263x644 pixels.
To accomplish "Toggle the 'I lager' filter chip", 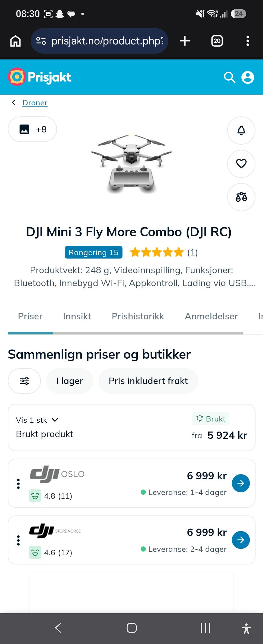I will click(x=70, y=381).
